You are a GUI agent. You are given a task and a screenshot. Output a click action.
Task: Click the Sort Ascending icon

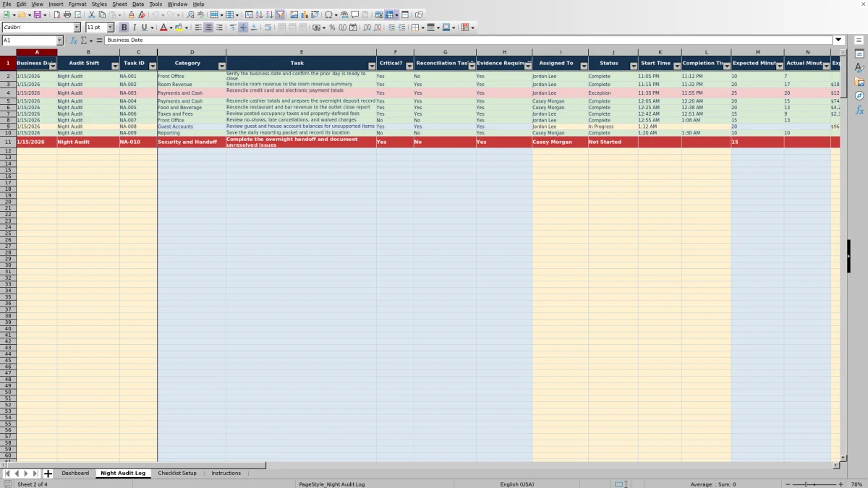(259, 14)
